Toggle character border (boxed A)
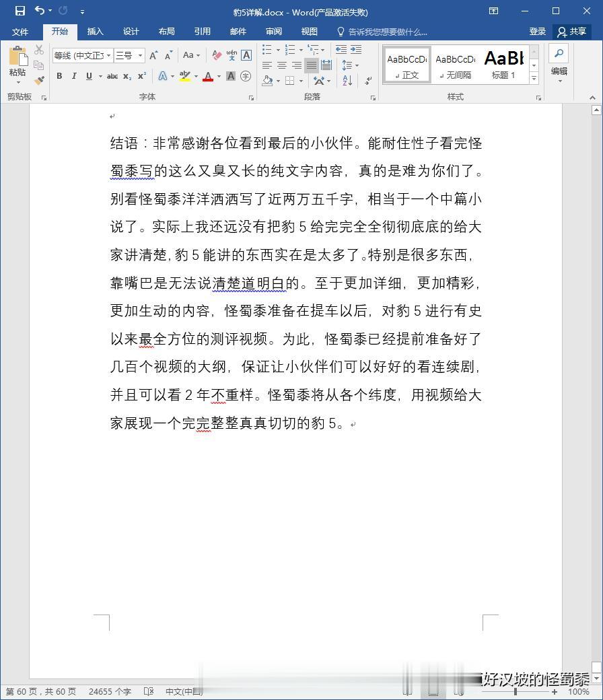This screenshot has width=603, height=700. 246,55
